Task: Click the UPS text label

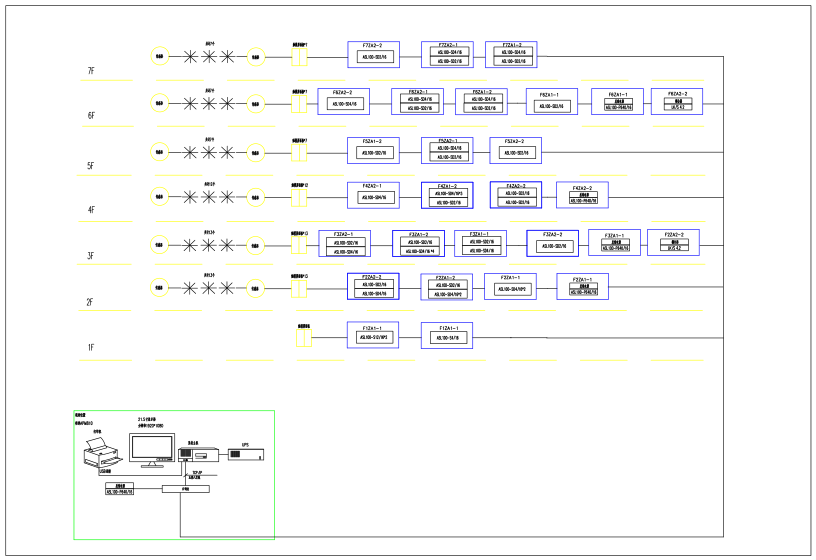Action: pos(246,445)
